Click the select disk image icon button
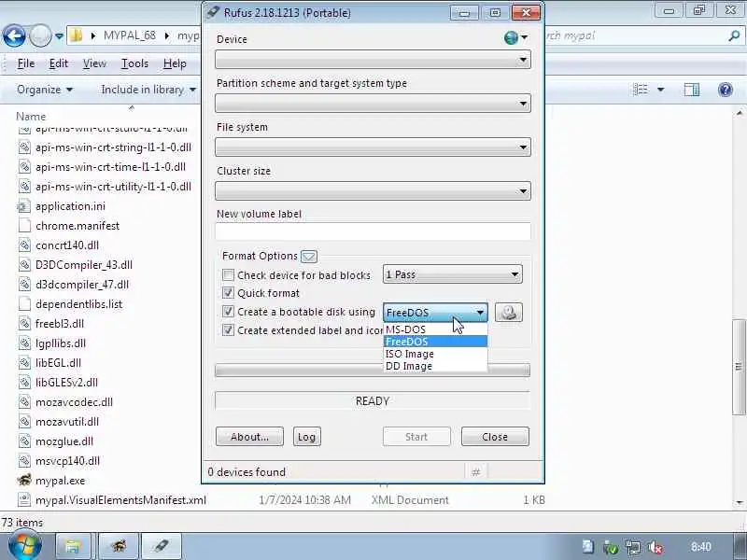 508,313
